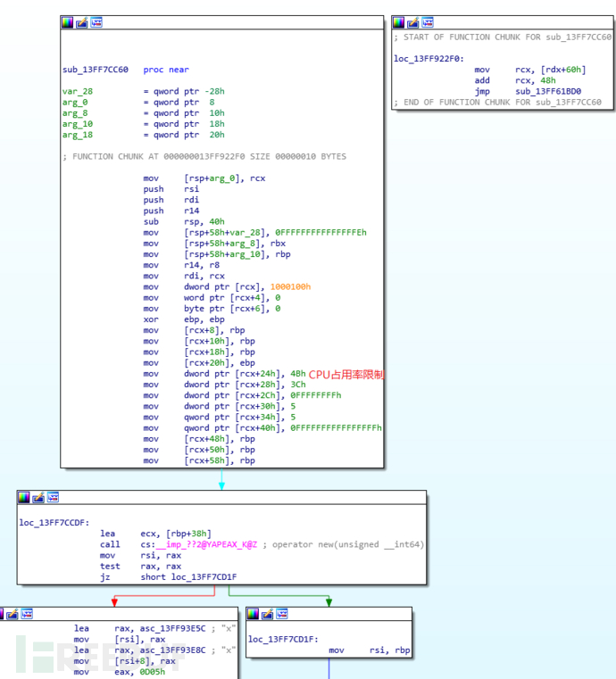616x679 pixels.
Task: Select the 'sub rsp, 40h' instruction
Action: [184, 221]
